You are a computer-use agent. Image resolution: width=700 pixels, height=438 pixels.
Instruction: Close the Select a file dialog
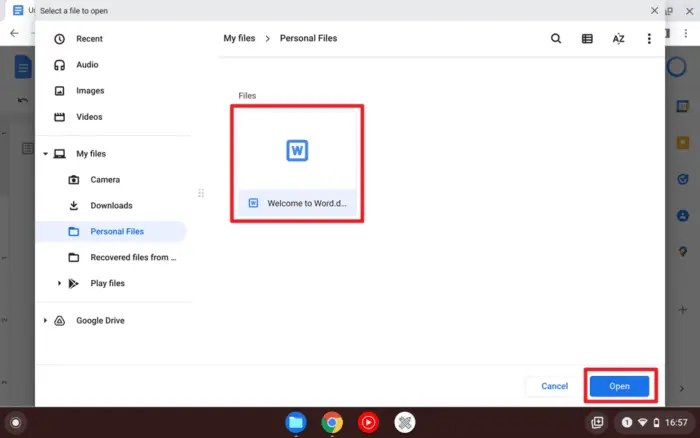click(654, 10)
